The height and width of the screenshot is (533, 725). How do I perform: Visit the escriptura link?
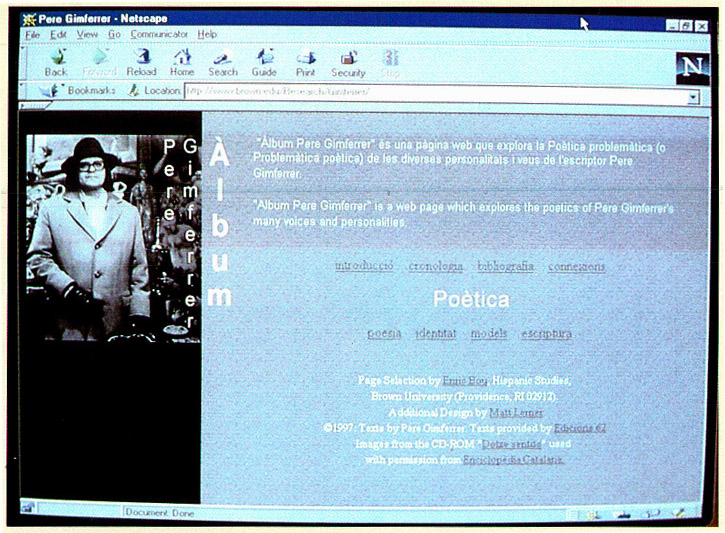pyautogui.click(x=546, y=333)
